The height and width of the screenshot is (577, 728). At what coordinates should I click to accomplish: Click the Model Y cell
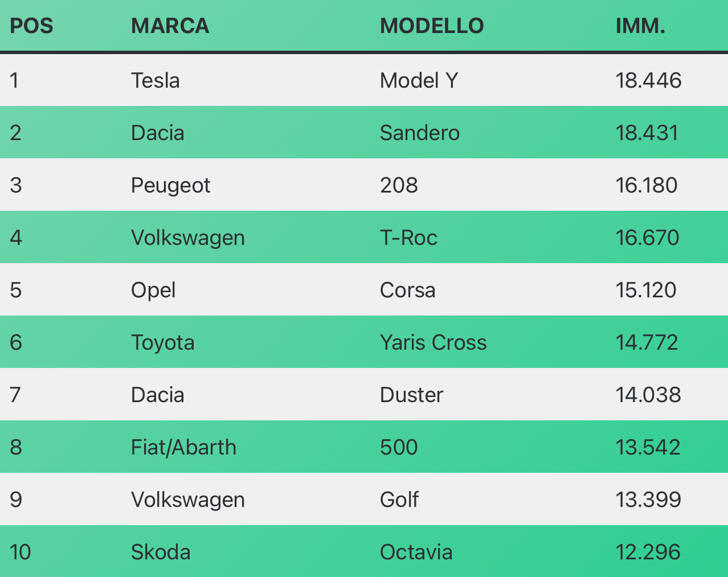pos(419,80)
